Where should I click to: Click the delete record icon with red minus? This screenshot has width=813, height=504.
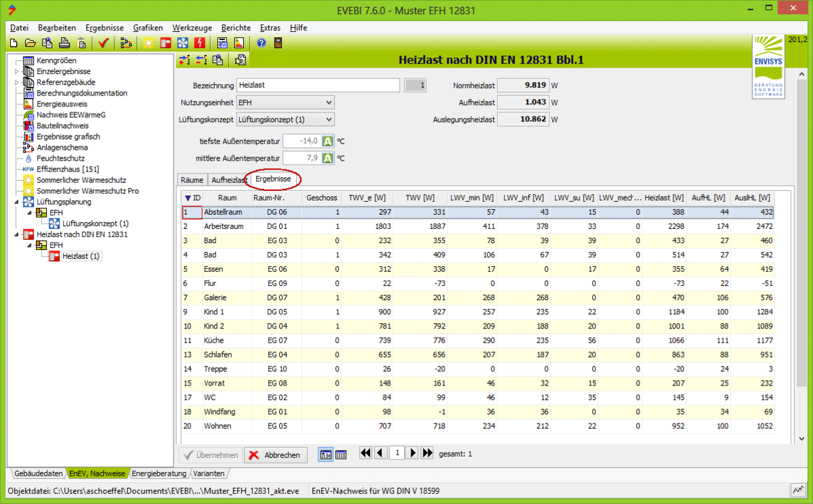click(201, 60)
